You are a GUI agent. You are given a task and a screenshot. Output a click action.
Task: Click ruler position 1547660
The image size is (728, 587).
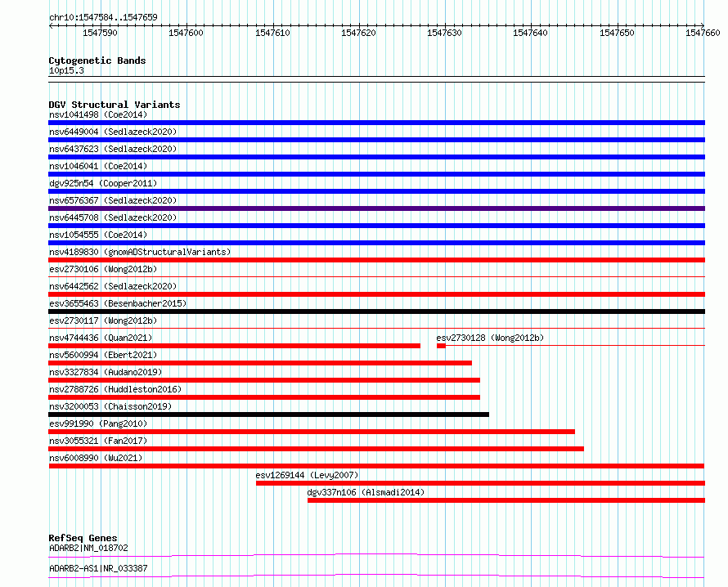[x=703, y=33]
